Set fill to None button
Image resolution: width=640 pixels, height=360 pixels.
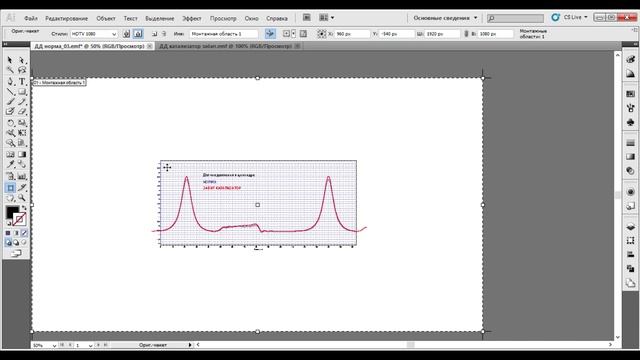coord(24,233)
